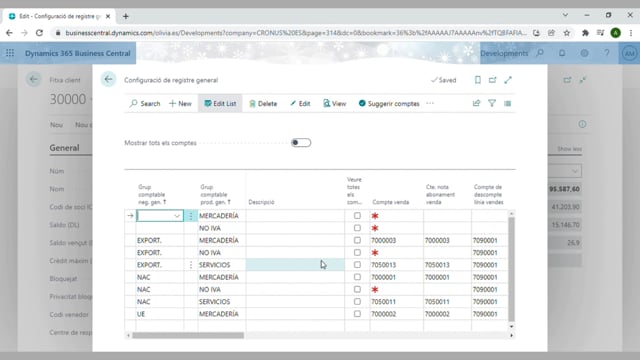
Task: Click the value 7000002 in Compte venda
Action: tap(384, 313)
